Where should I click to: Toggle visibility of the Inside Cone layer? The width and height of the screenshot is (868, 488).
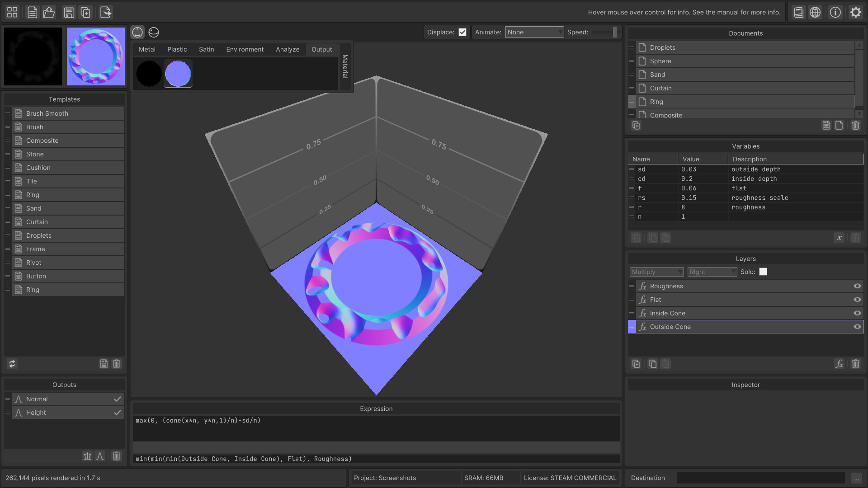(857, 313)
